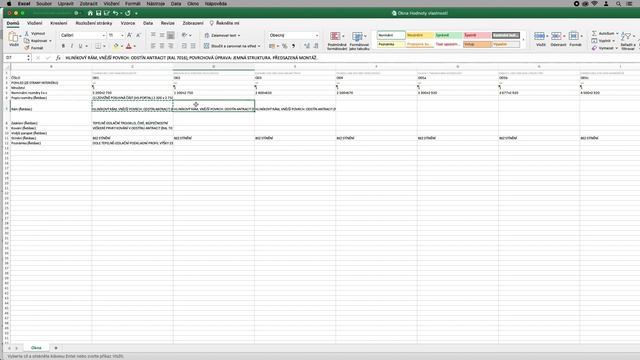Open the Soubor menu in menu bar
This screenshot has height=360, width=640.
click(x=44, y=3)
